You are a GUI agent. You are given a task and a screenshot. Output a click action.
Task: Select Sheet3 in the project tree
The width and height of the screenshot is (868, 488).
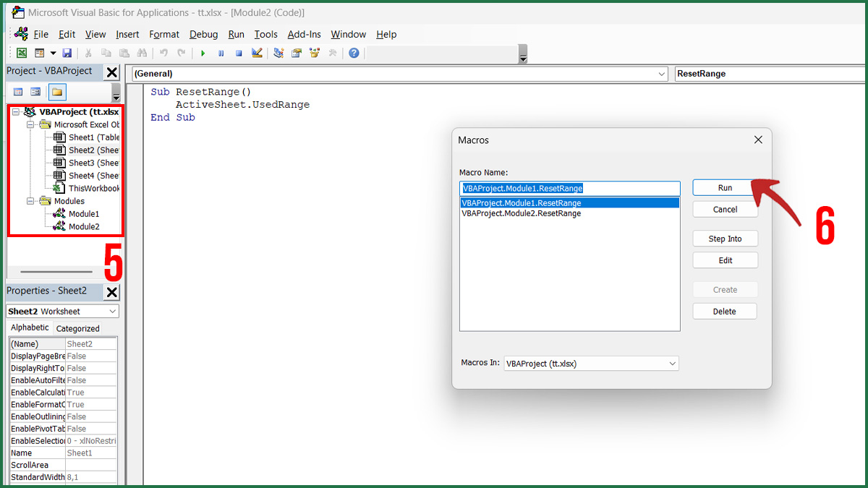click(94, 163)
